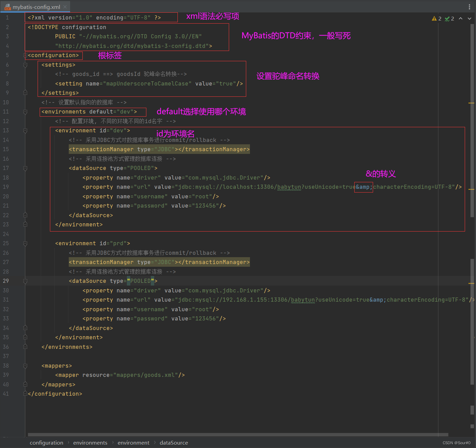Collapse dataSource fold on line 17
This screenshot has height=448, width=476.
pyautogui.click(x=25, y=168)
